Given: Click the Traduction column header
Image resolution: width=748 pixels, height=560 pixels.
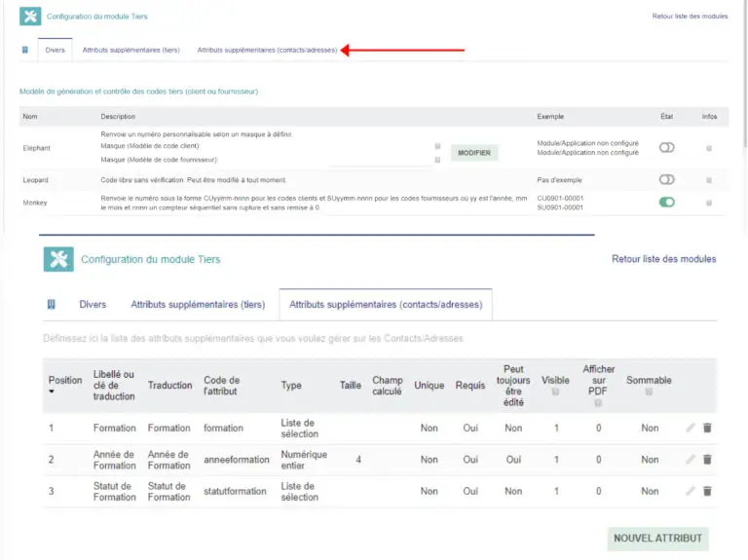Looking at the screenshot, I should [169, 386].
